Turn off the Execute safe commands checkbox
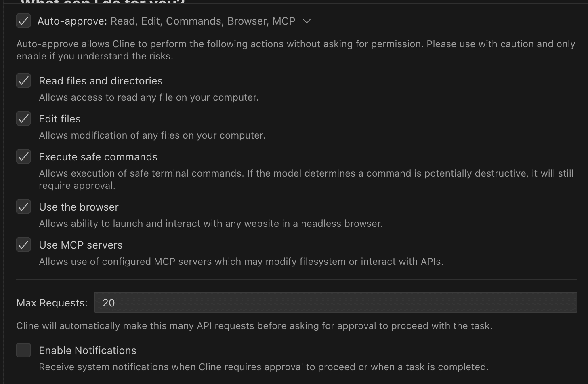The height and width of the screenshot is (384, 588). tap(23, 156)
